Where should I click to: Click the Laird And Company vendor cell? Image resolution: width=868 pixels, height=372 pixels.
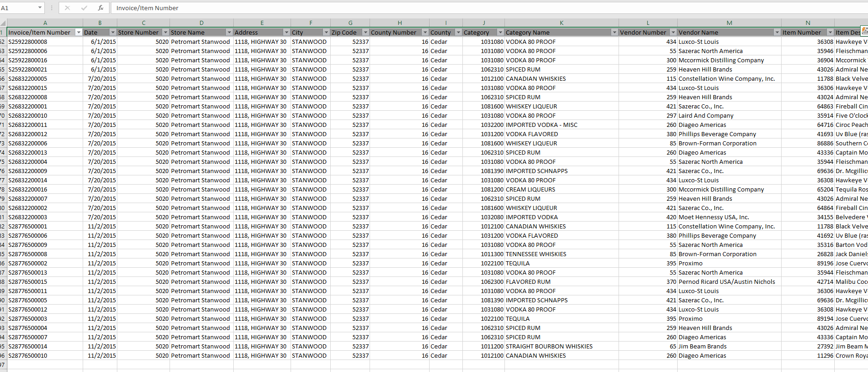729,115
